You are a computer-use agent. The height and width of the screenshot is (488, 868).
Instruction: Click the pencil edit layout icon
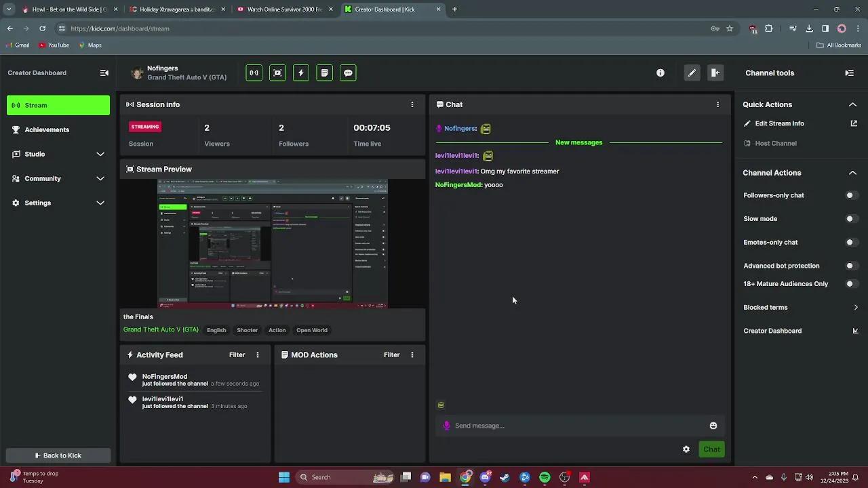tap(692, 73)
